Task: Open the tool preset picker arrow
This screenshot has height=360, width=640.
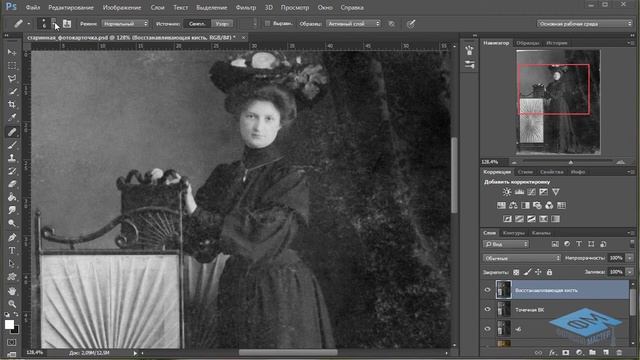Action: coord(29,24)
